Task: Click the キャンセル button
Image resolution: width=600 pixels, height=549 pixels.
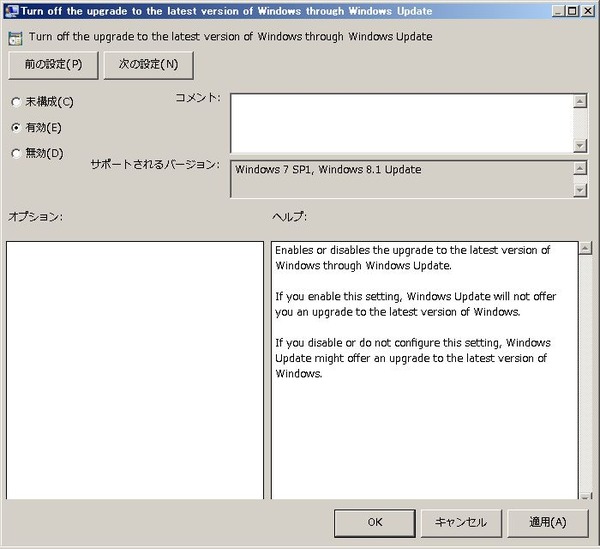Action: (461, 523)
